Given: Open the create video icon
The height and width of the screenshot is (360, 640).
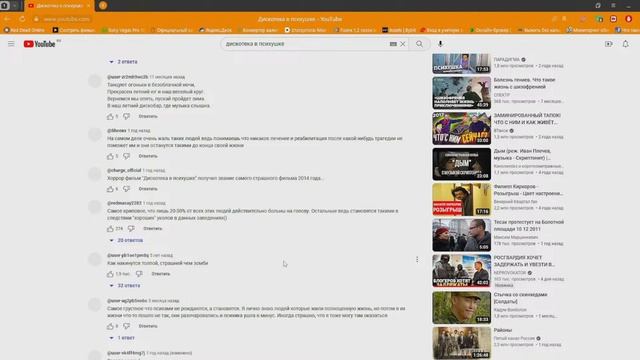Looking at the screenshot, I should (x=609, y=44).
